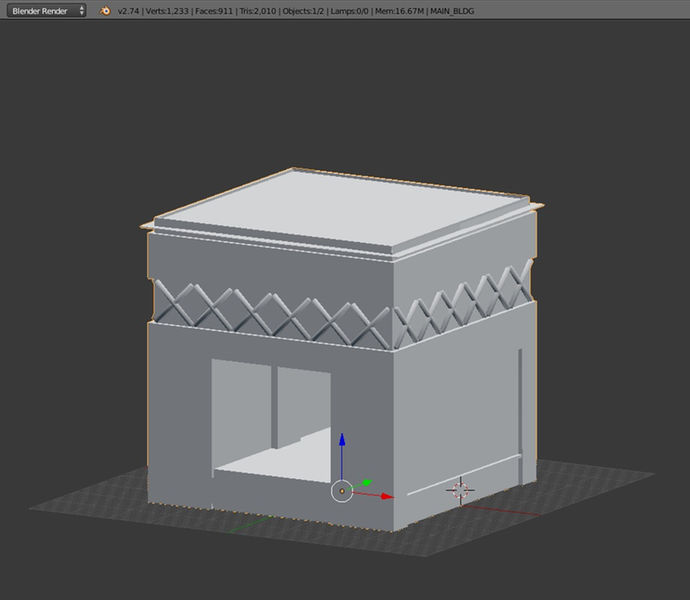The height and width of the screenshot is (600, 690).
Task: Click the Blender logo icon in header
Action: tap(102, 10)
